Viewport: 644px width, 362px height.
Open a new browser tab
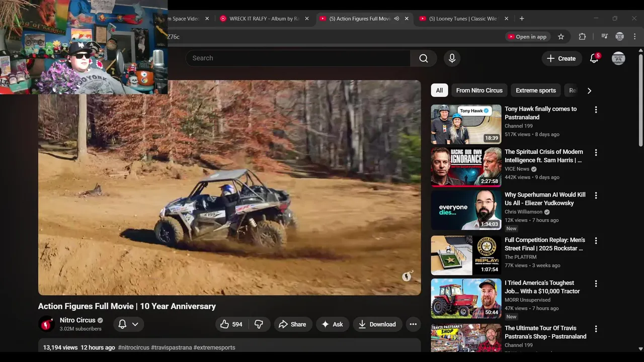pos(522,19)
